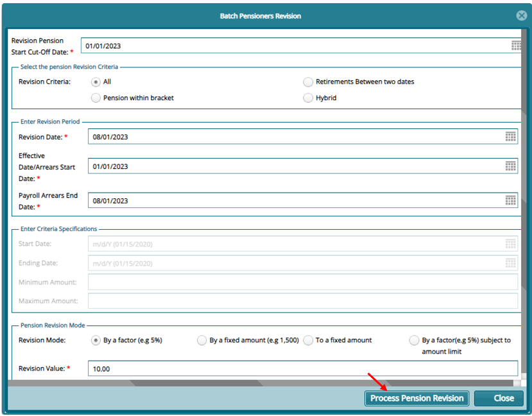The image size is (532, 416).
Task: Click the Effective Date/Arrears Start Date field
Action: 295,166
